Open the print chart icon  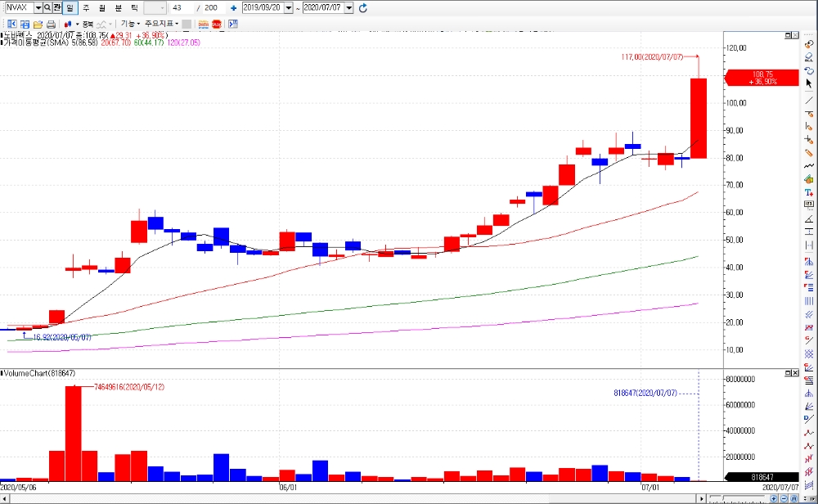[51, 24]
